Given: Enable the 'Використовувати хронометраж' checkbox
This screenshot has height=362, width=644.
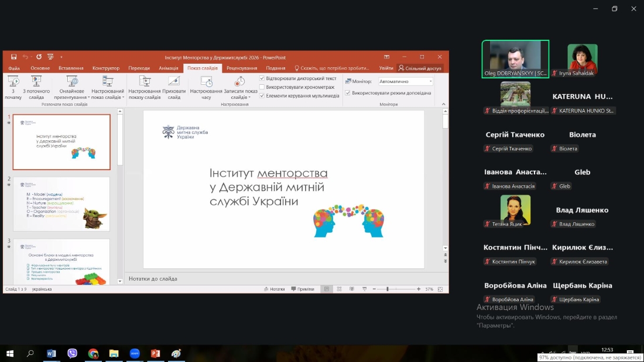Looking at the screenshot, I should coord(262,87).
